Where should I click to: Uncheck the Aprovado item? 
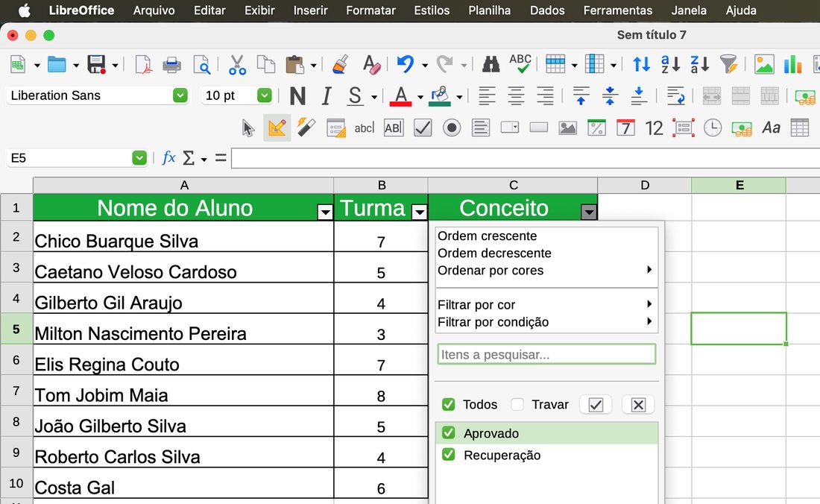(x=448, y=433)
